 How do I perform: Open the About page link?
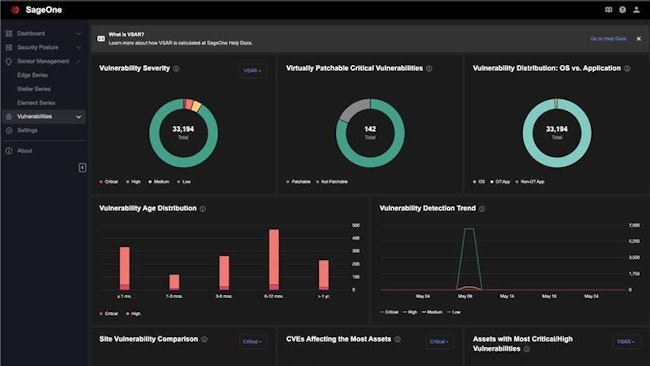pos(24,151)
